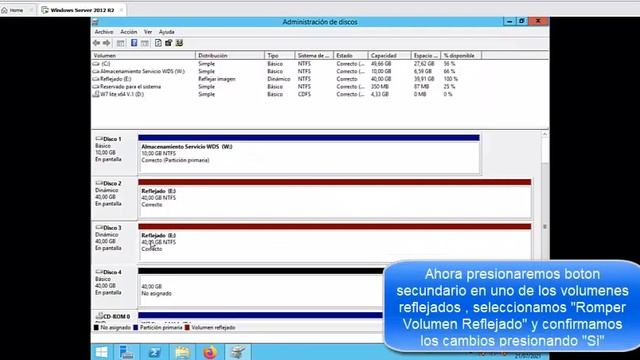Close the Windows Server 2012 R2 tab

[x=121, y=10]
